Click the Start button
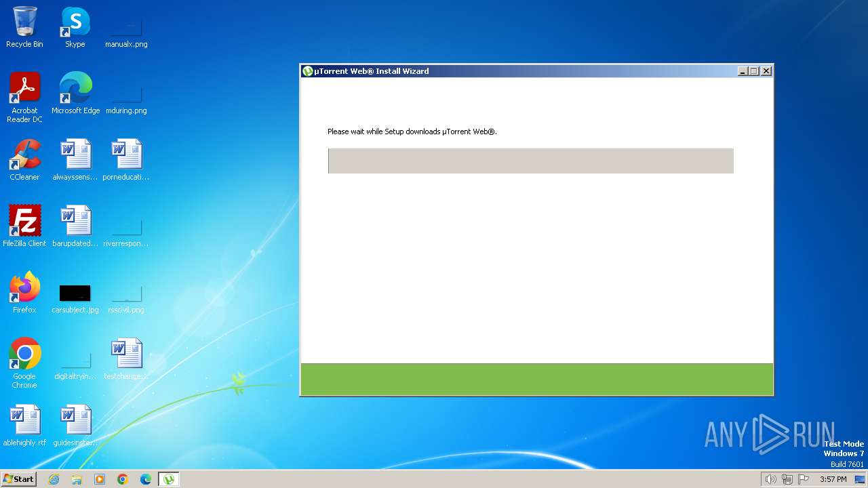The image size is (868, 488). [x=18, y=479]
